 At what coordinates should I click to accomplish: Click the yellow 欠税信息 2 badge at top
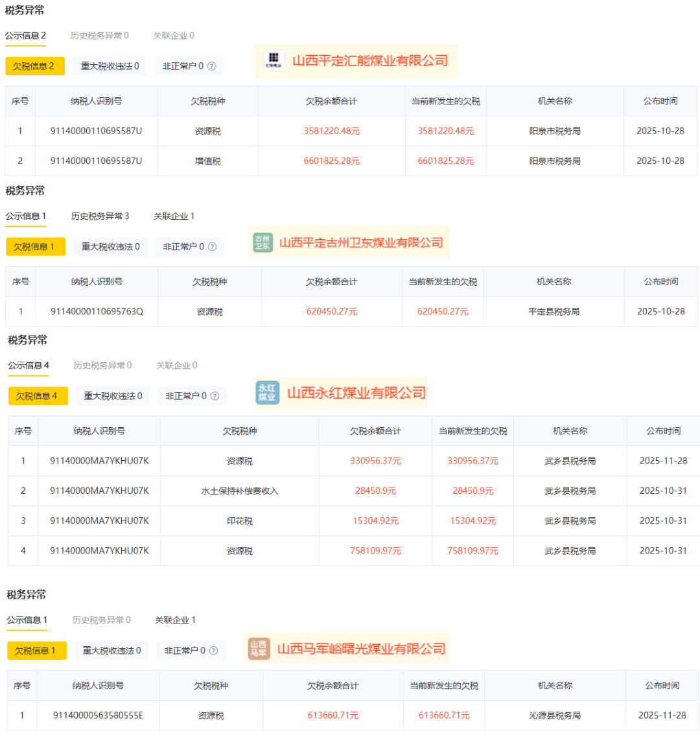[x=36, y=66]
